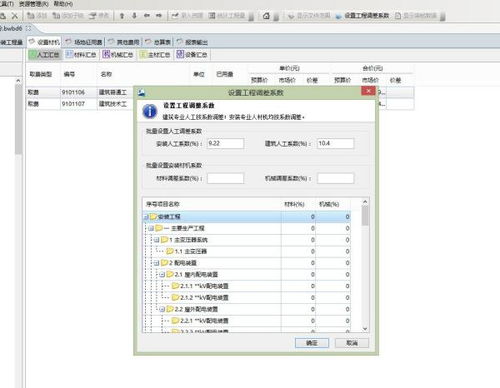The image size is (500, 388).
Task: Close the 设置工程调整系数 dialog
Action: tap(368, 91)
